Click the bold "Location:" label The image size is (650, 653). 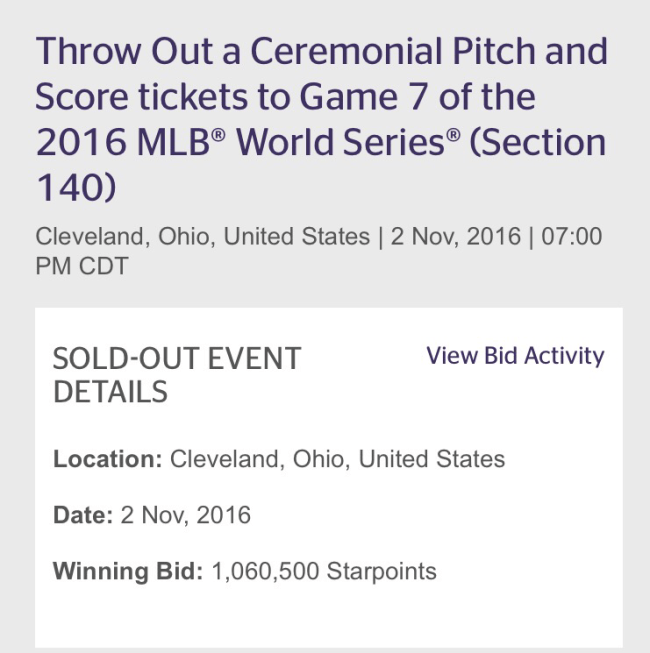(x=107, y=460)
